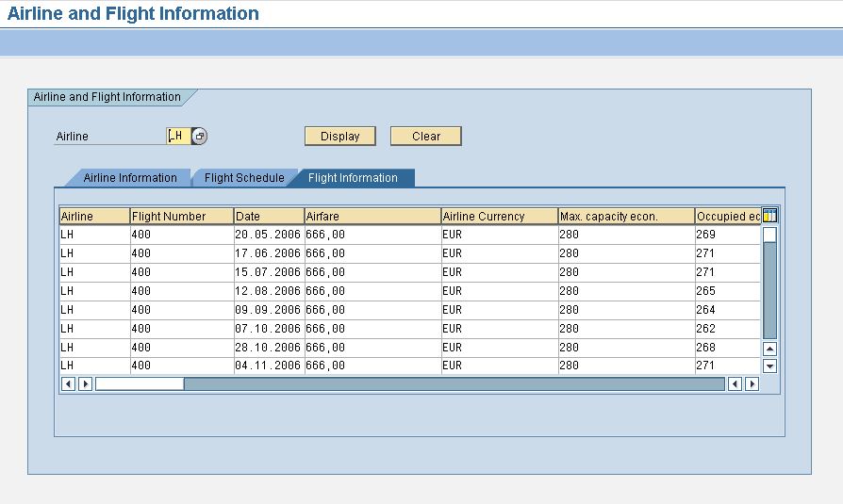
Task: Click airfare 666,00 in the 20.05.2006 row
Action: pyautogui.click(x=372, y=235)
